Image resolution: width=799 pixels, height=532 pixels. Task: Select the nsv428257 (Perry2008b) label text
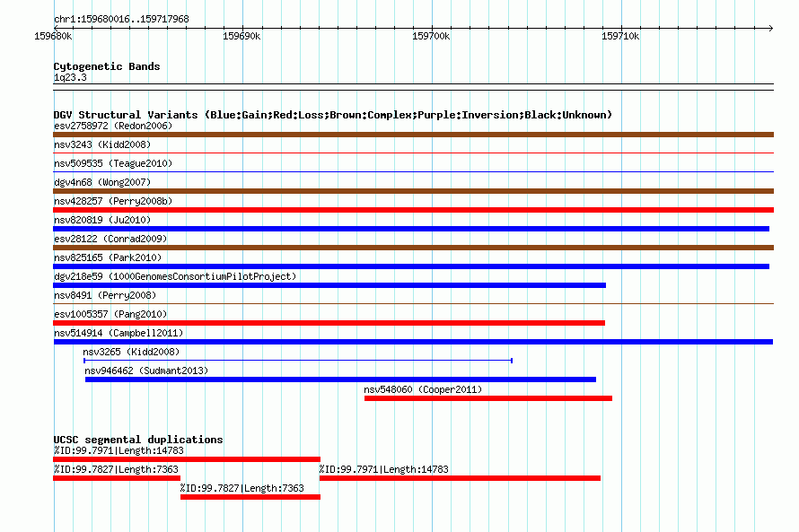click(113, 201)
